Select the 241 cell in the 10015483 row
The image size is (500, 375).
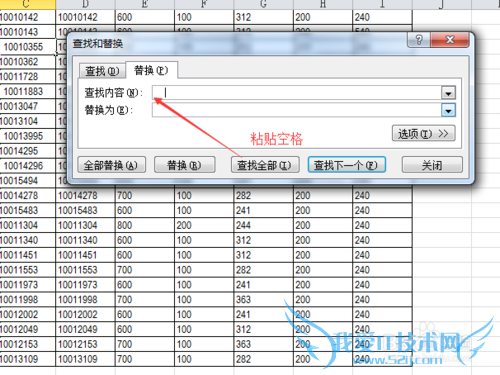(264, 210)
